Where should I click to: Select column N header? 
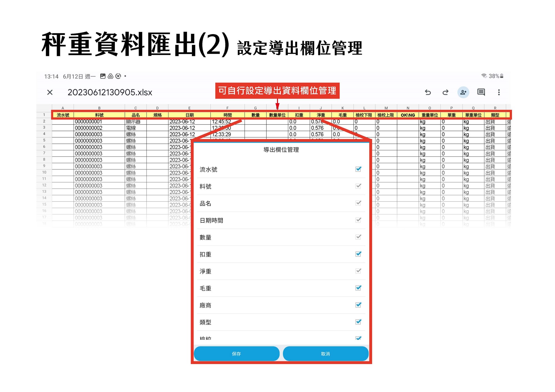[408, 108]
